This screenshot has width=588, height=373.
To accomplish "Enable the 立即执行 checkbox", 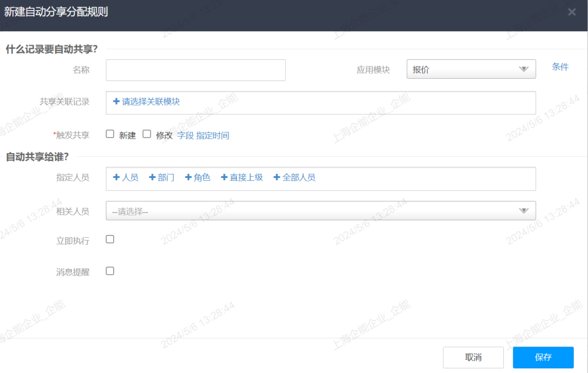I will click(x=110, y=239).
